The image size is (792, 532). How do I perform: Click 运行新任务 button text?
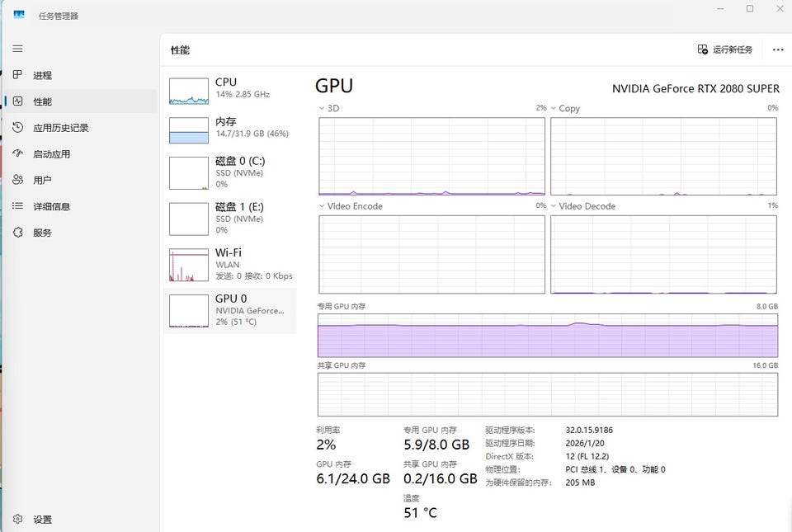click(733, 49)
